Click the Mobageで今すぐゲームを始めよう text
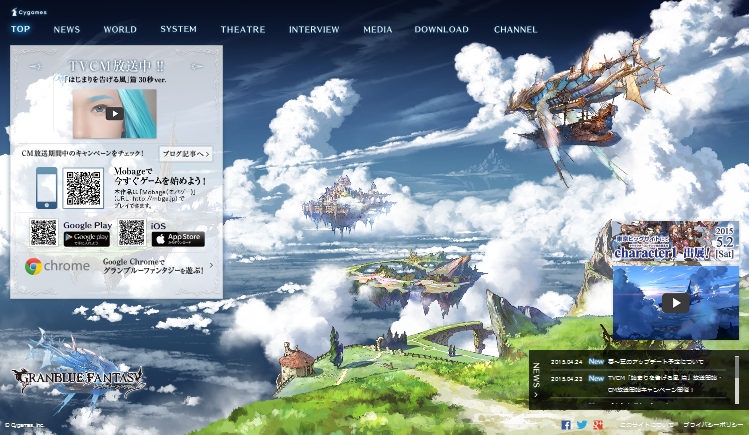This screenshot has height=435, width=749. click(x=160, y=176)
